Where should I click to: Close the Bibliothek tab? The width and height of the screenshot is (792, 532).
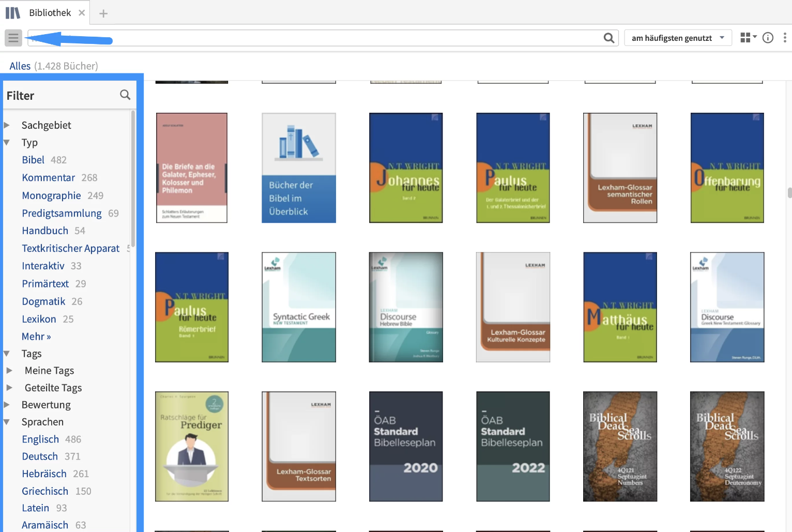tap(82, 13)
